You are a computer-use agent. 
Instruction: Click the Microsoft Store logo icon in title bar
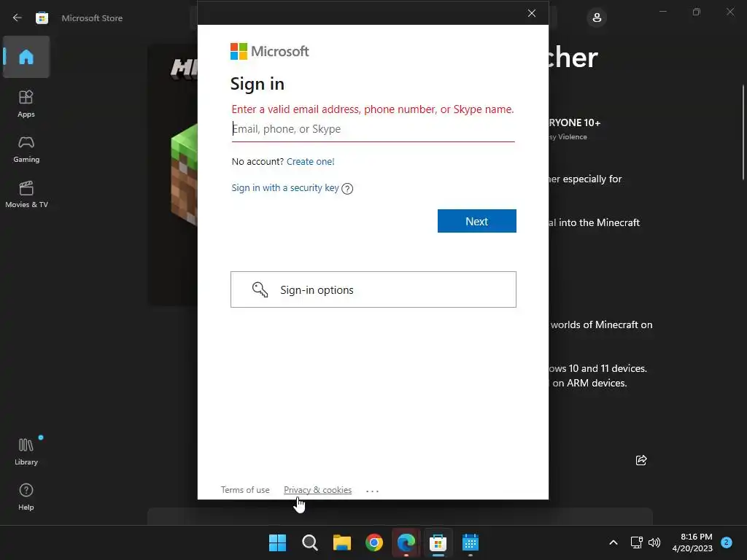(x=42, y=18)
